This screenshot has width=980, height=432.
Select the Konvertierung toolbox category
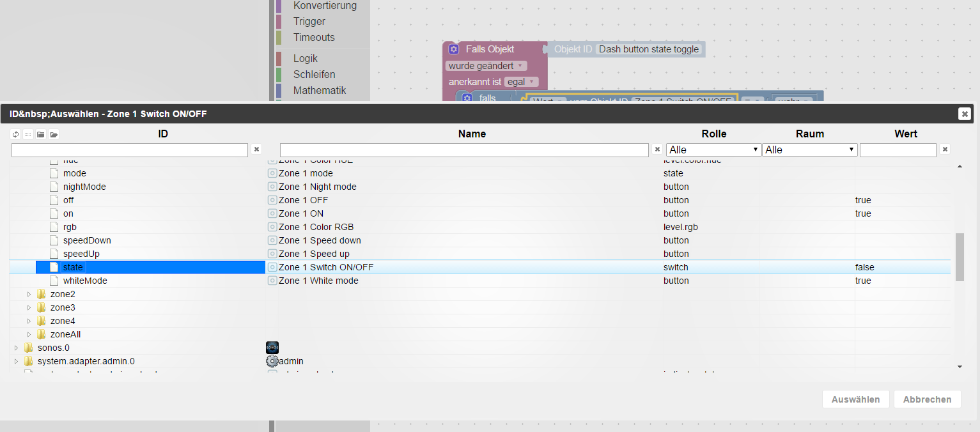(x=325, y=6)
